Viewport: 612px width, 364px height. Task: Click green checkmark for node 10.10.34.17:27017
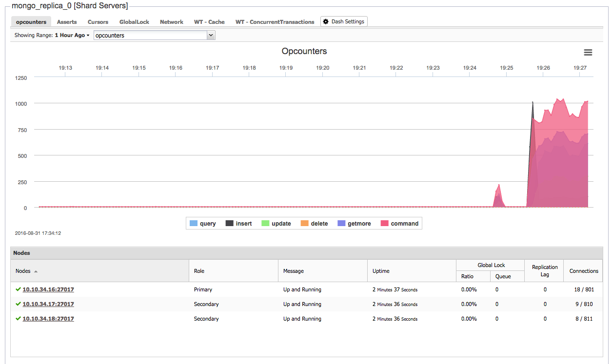[18, 304]
